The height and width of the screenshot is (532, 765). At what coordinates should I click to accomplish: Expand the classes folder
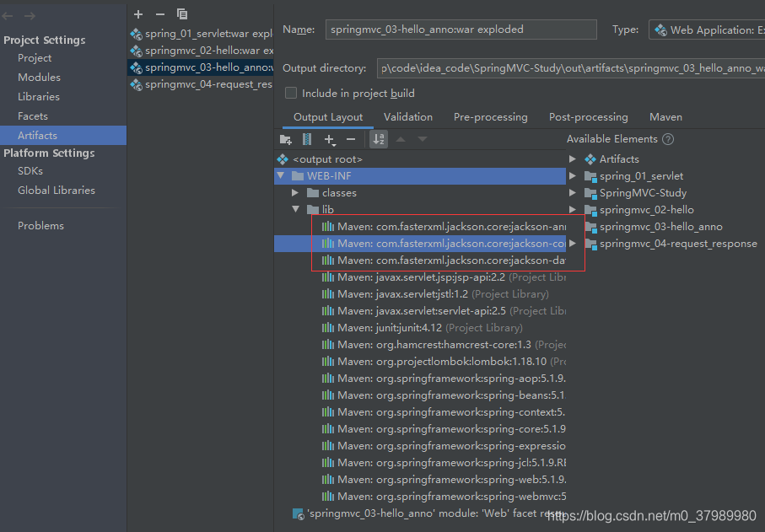pyautogui.click(x=295, y=192)
